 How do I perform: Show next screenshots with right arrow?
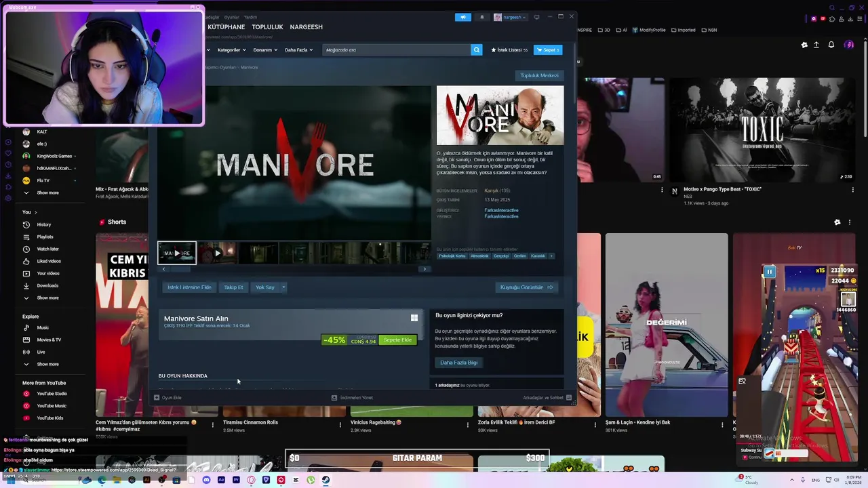(x=425, y=269)
